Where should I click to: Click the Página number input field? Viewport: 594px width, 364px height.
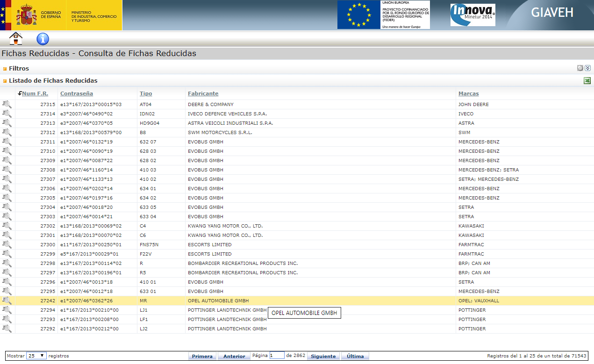tap(277, 356)
